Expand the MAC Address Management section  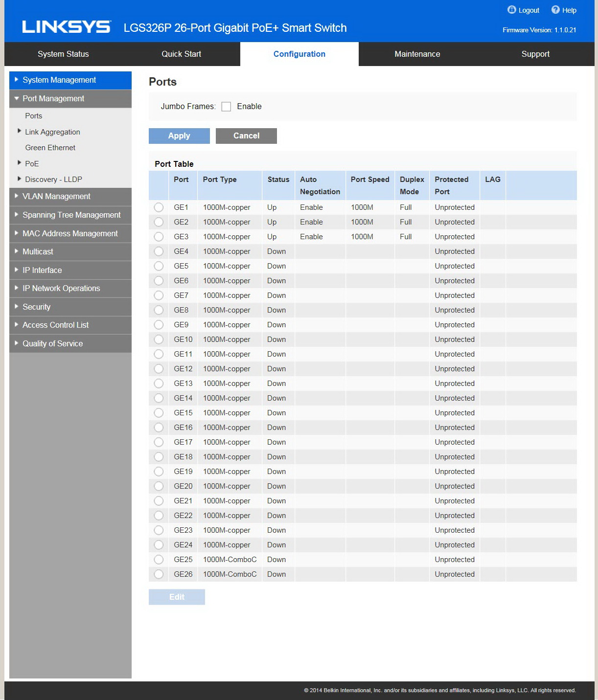pyautogui.click(x=70, y=234)
